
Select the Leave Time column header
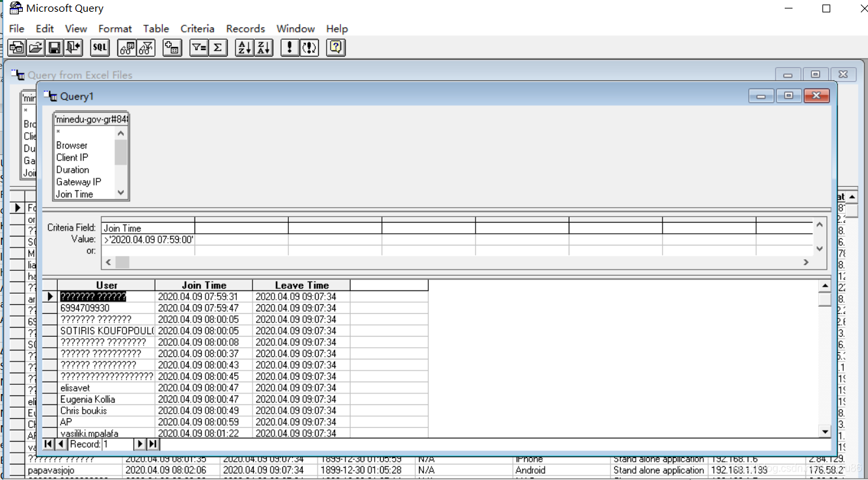click(301, 285)
